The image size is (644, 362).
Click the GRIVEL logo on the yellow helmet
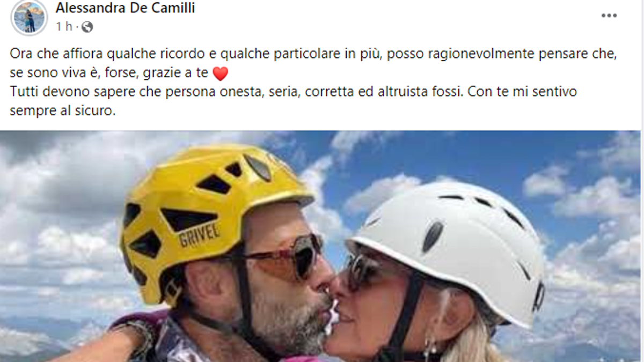pyautogui.click(x=200, y=235)
